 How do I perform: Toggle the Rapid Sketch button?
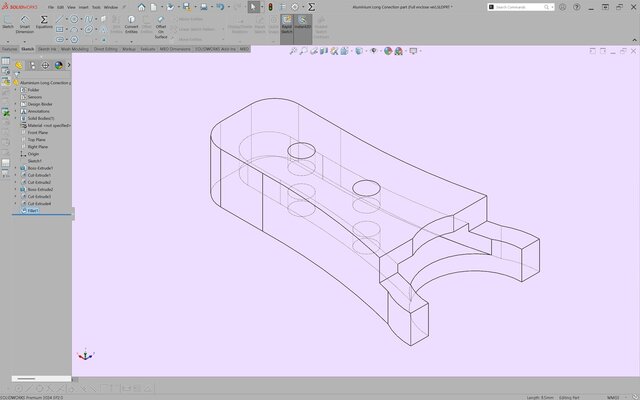(x=287, y=25)
